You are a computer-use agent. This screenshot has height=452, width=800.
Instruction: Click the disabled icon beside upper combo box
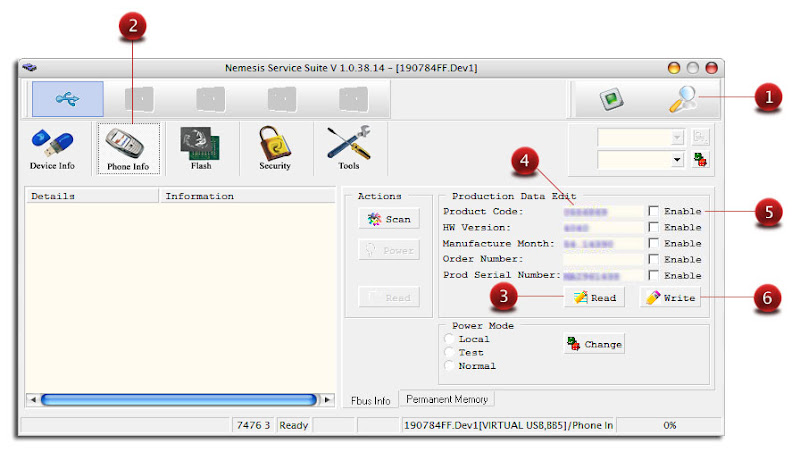tap(701, 137)
